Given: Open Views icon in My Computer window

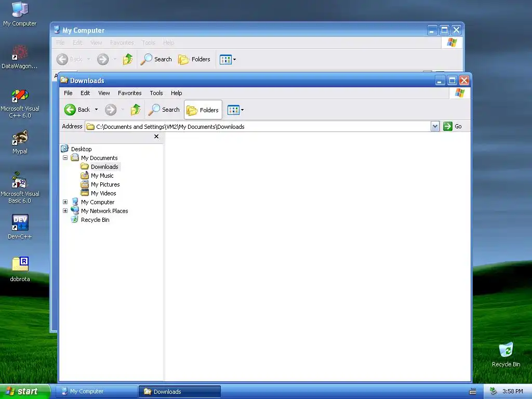Looking at the screenshot, I should pos(225,59).
